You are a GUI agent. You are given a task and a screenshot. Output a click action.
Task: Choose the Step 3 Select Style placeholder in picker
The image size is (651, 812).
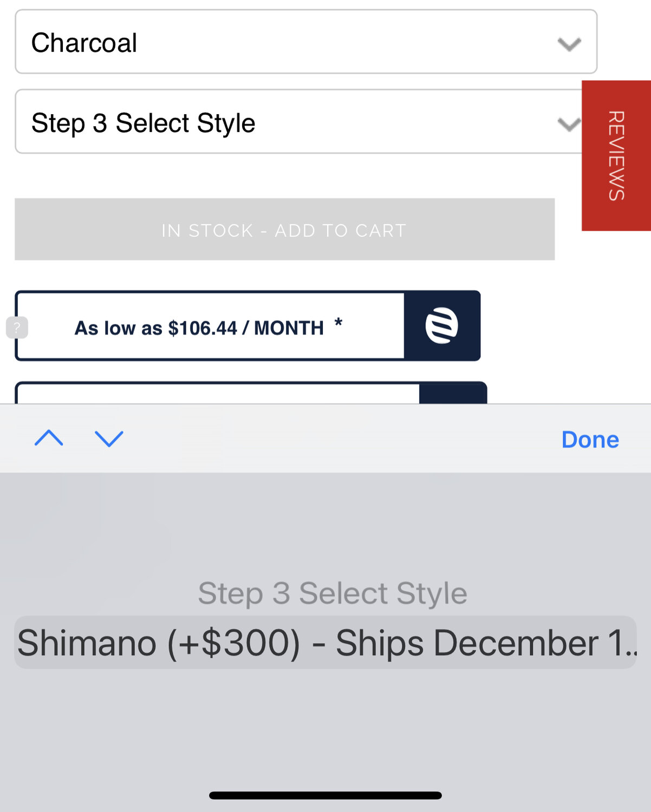(x=332, y=593)
